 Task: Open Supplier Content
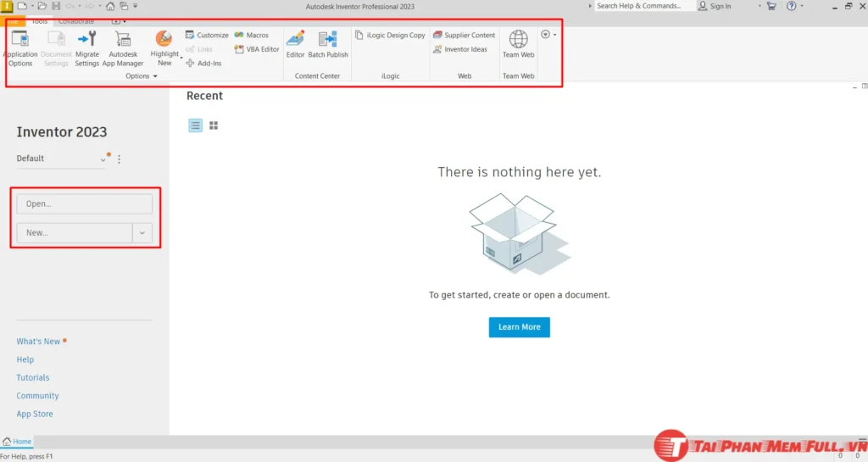pos(464,35)
